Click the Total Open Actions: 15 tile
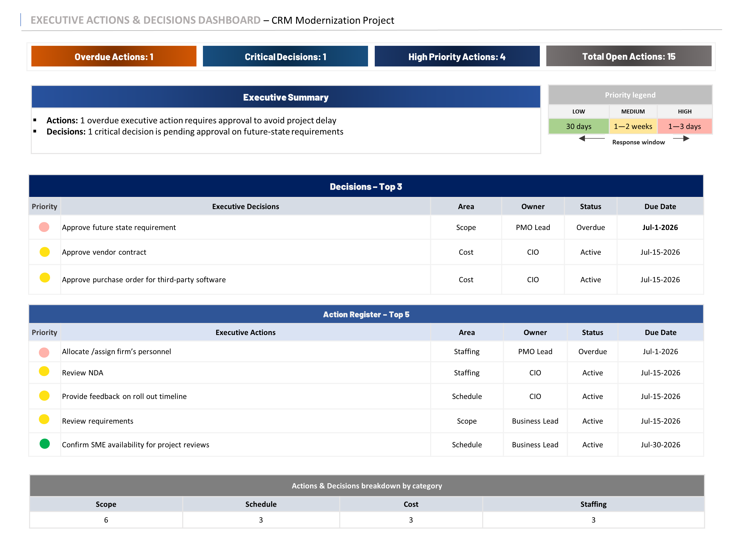Image resolution: width=747 pixels, height=560 pixels. click(x=629, y=56)
